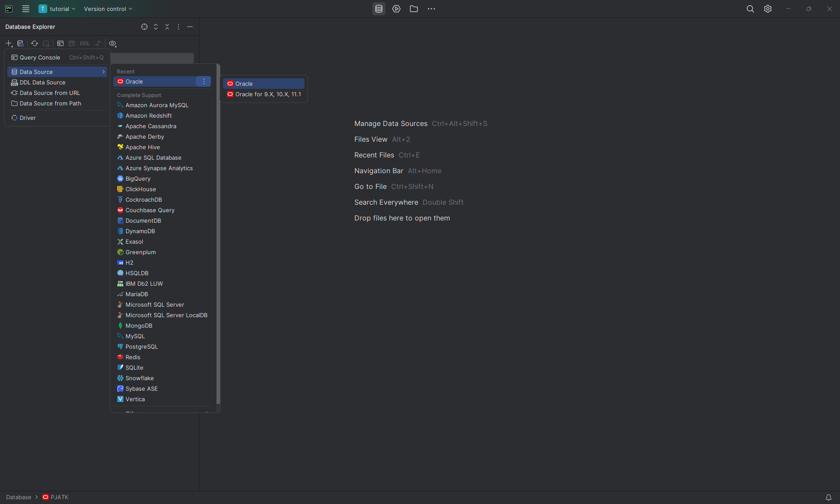Select MongoDB data source

coord(162,325)
